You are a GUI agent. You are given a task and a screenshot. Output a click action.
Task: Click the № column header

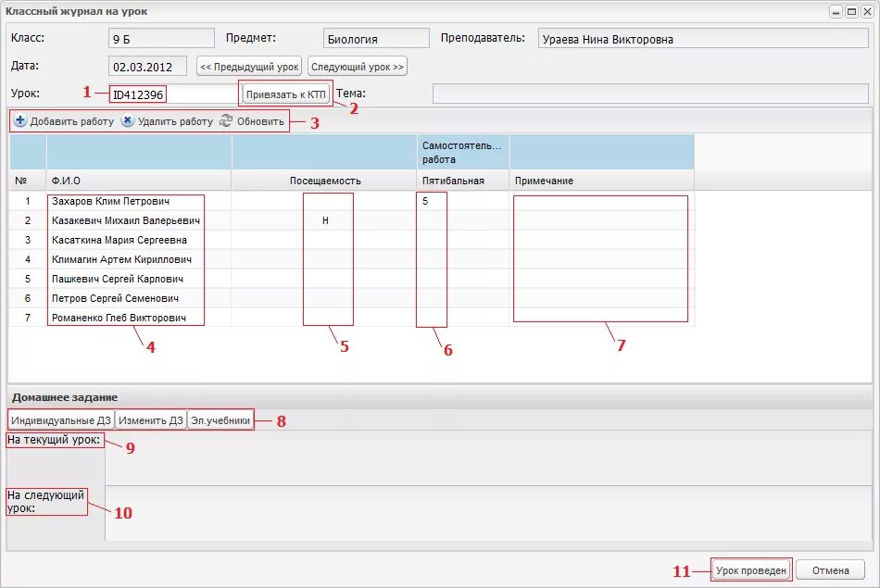pos(28,181)
